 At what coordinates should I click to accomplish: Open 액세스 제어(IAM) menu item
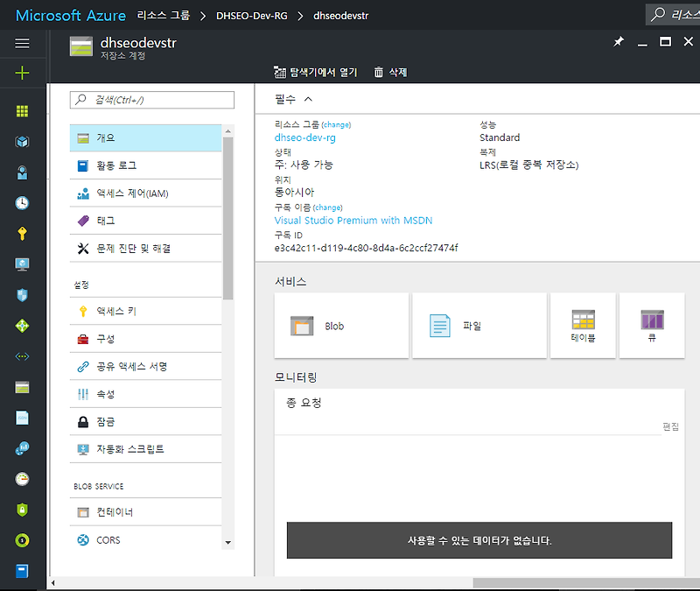[x=145, y=193]
